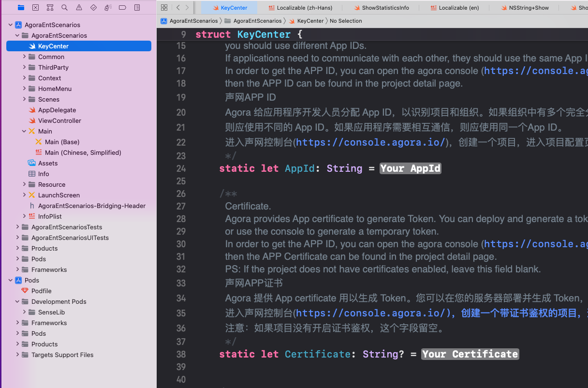Go forward with the right chevron
588x388 pixels.
[188, 8]
